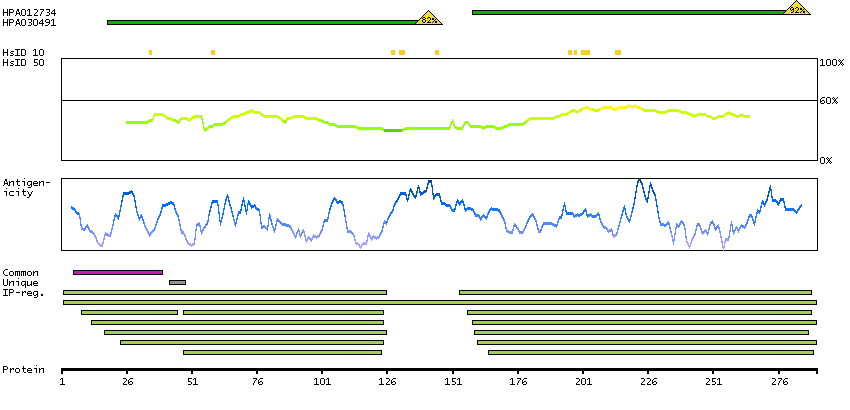Click the HPA030491 green antigen bar

[260, 22]
